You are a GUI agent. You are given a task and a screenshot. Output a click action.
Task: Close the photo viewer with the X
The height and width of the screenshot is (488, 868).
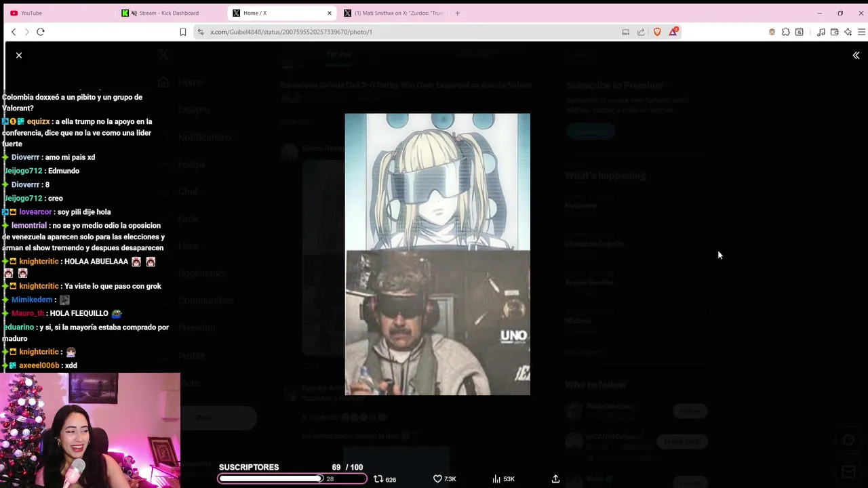[19, 56]
